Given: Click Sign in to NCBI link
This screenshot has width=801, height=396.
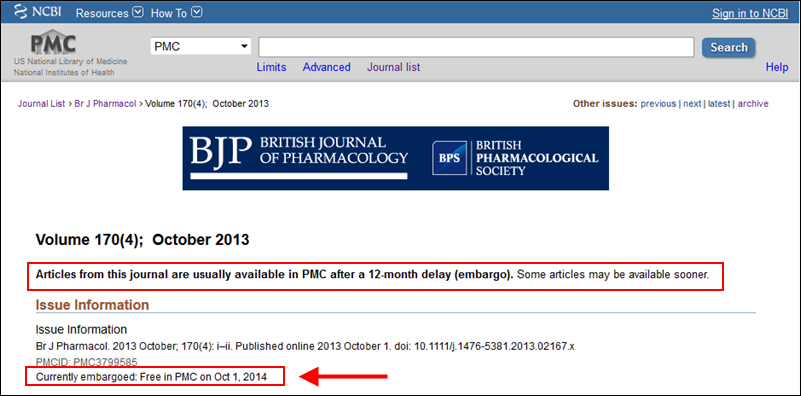Looking at the screenshot, I should (750, 14).
